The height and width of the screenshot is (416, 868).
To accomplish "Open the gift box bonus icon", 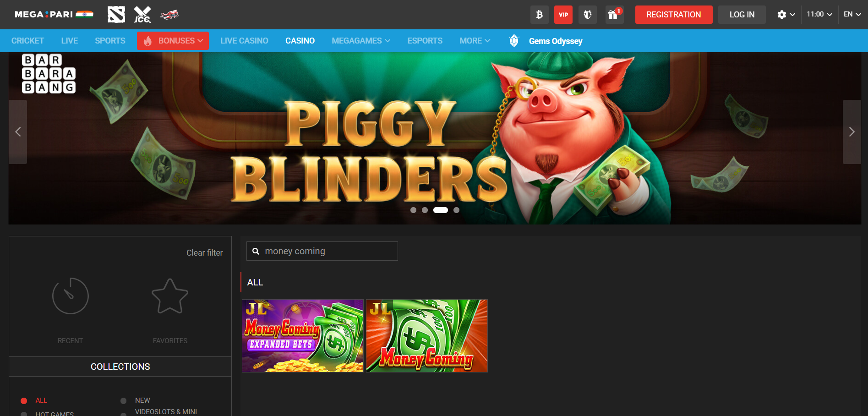I will [x=613, y=15].
